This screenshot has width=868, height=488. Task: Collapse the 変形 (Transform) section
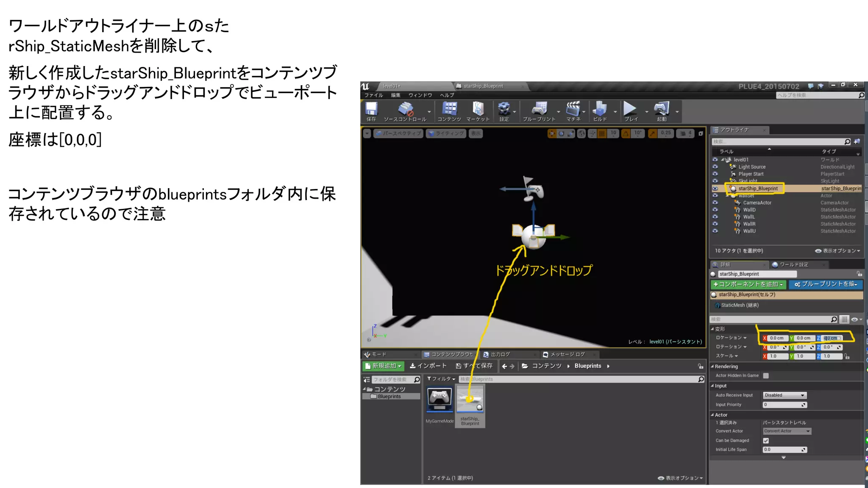pyautogui.click(x=712, y=329)
